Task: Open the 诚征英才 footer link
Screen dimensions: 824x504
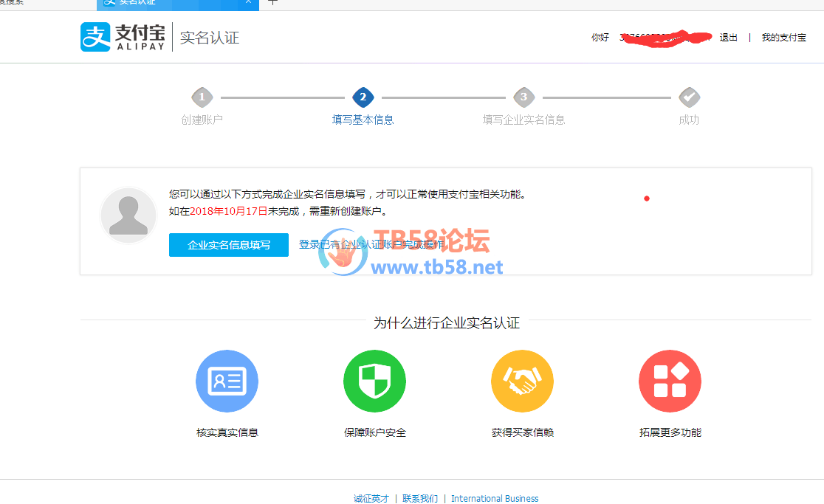Action: (371, 498)
